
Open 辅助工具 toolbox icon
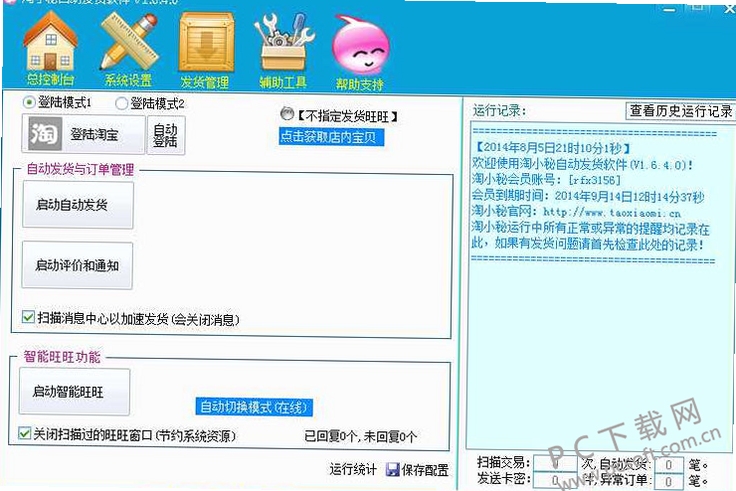click(284, 42)
